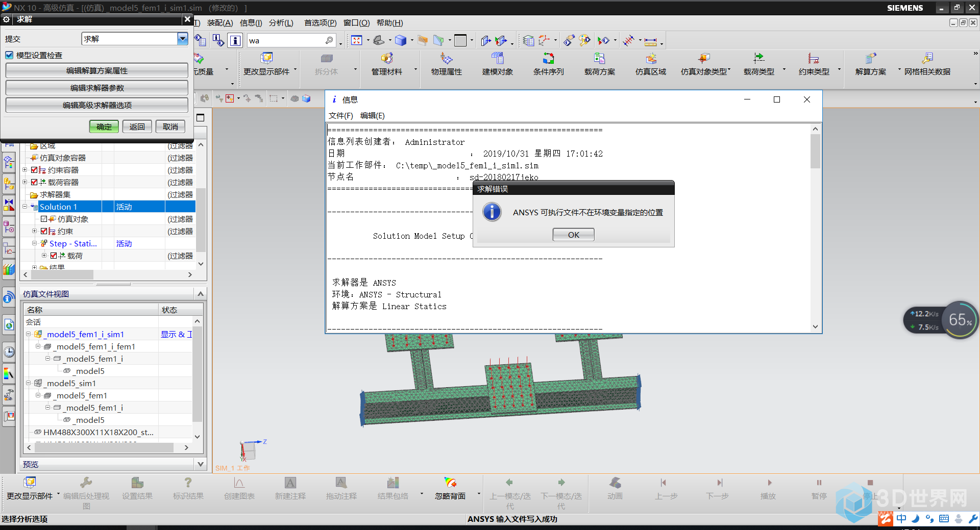This screenshot has height=530, width=980.
Task: Toggle the 载荷容器 checkbox in navigator
Action: click(x=34, y=182)
